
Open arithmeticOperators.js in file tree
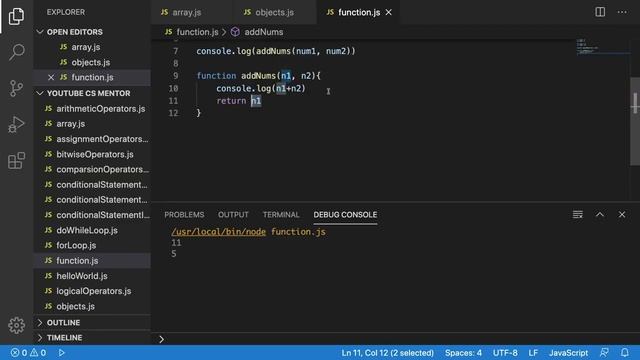pos(92,109)
